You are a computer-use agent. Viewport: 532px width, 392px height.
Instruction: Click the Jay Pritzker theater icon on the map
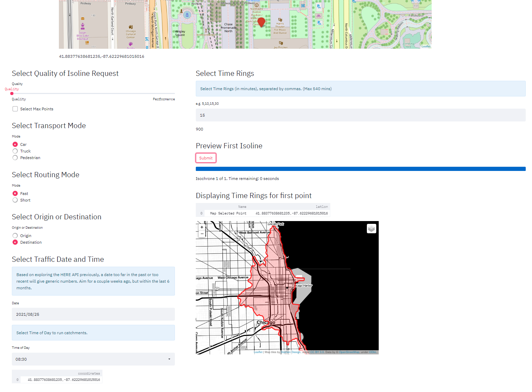pos(281,43)
